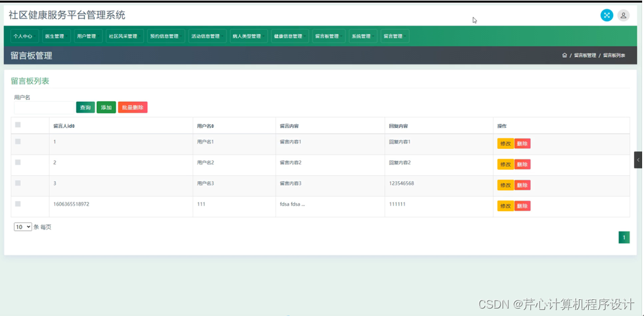
Task: Open the 留言管理 navigation menu
Action: pos(395,36)
